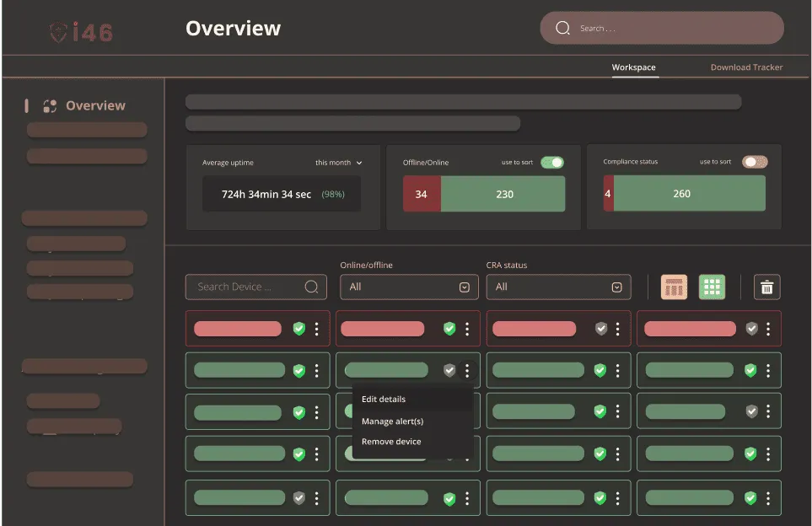Open the CRA status filter dropdown

coord(558,287)
